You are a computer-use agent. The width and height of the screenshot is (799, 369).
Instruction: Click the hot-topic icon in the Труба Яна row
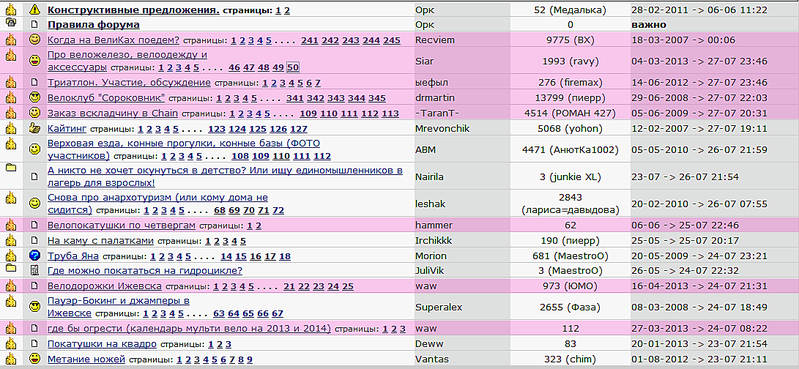coord(10,255)
